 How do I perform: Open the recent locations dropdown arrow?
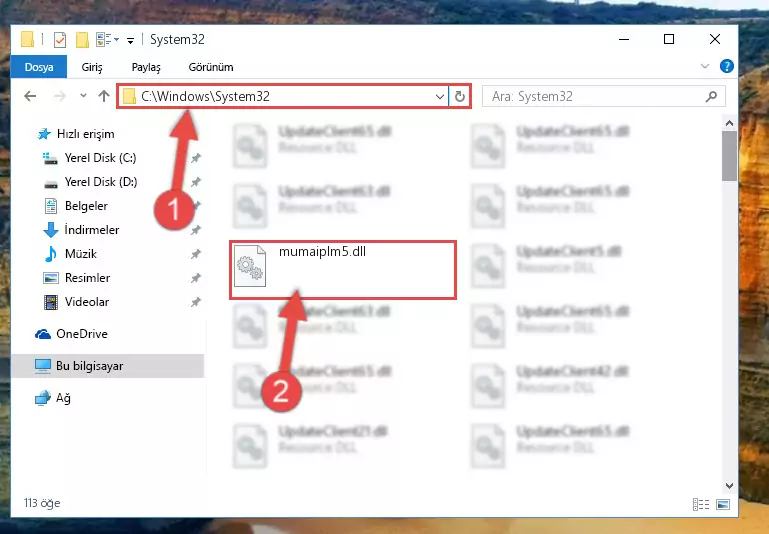click(x=83, y=96)
